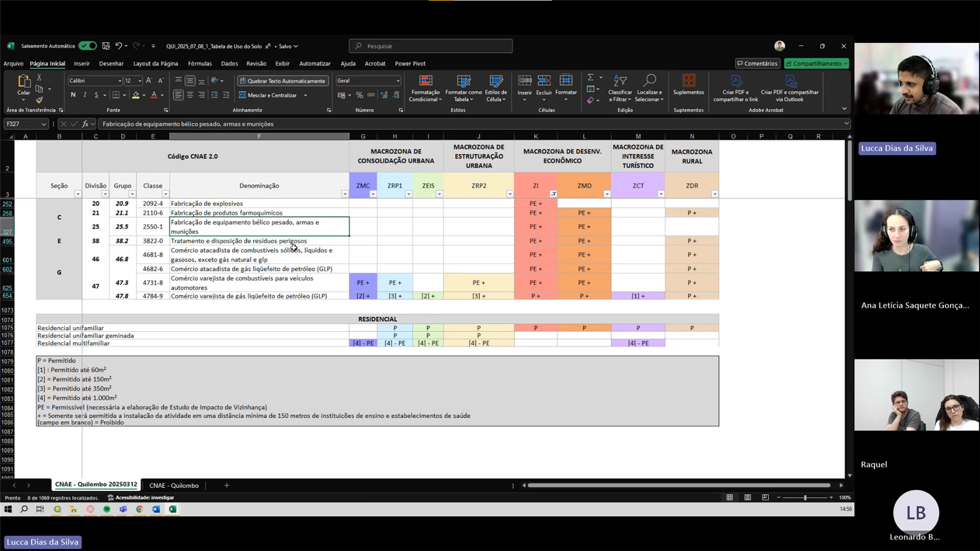Screen dimensions: 980x551
Task: Switch to the CNAE - Quilombo sheet tab
Action: [174, 485]
